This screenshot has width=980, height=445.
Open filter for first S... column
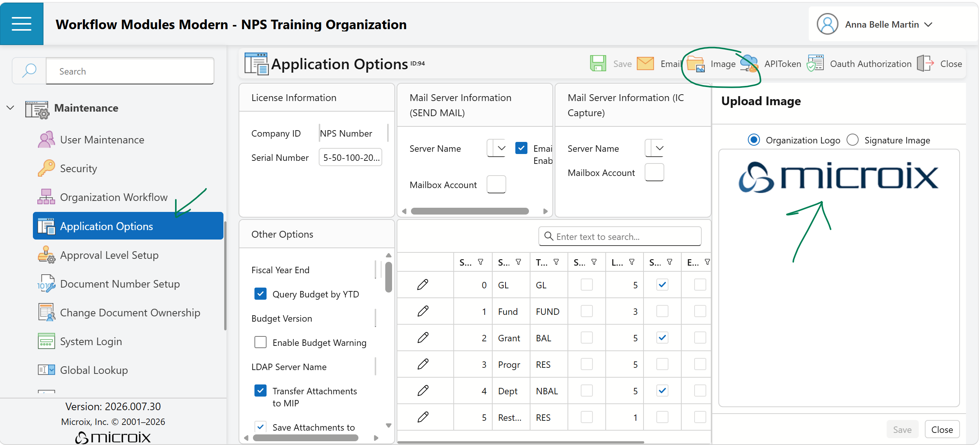click(x=481, y=262)
